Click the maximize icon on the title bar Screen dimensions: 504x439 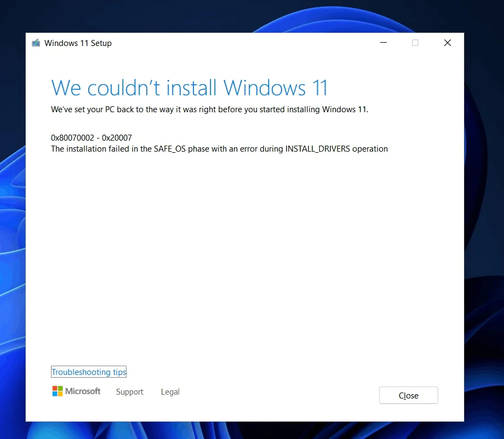coord(415,43)
